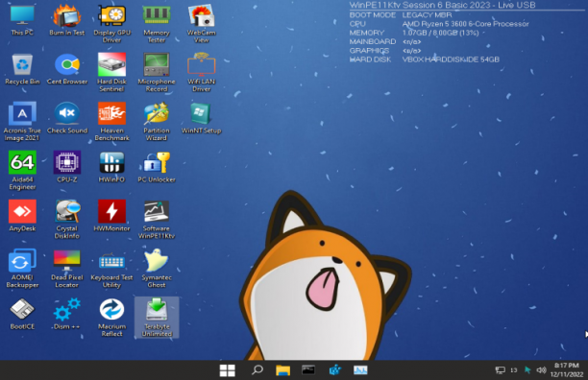Open the Hard Disk Sentinel desktop icon
This screenshot has width=588, height=380.
(111, 72)
